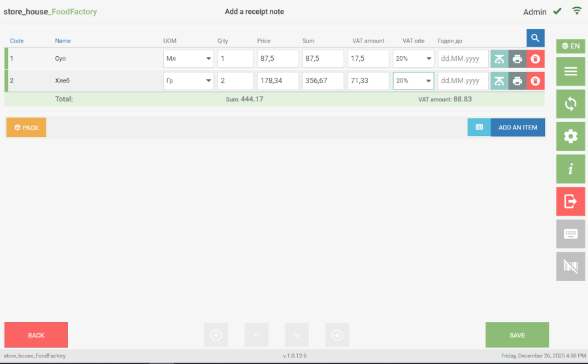Toggle the on-screen keyboard button

click(570, 234)
